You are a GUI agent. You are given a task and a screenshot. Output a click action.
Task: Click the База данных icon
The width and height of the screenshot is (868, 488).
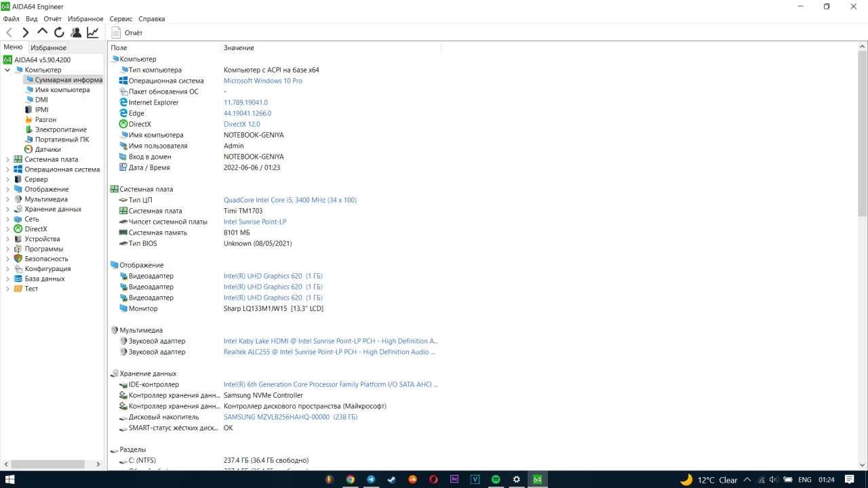(x=18, y=279)
